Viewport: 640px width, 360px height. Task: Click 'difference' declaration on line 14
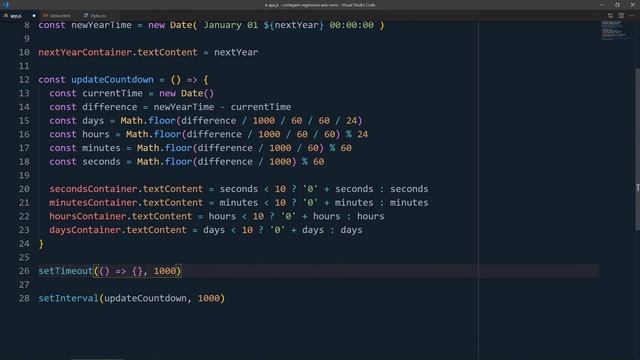pyautogui.click(x=110, y=107)
